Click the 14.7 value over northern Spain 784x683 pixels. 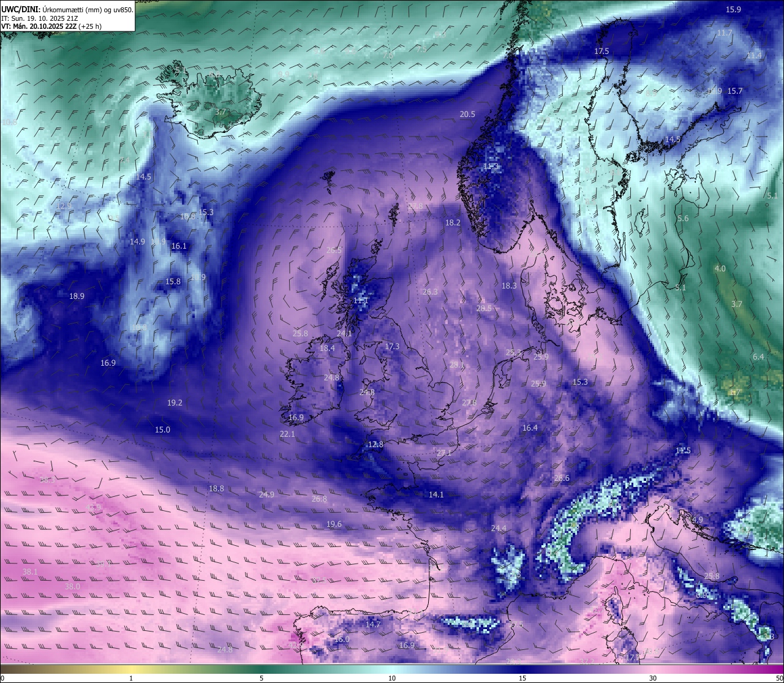(x=373, y=625)
